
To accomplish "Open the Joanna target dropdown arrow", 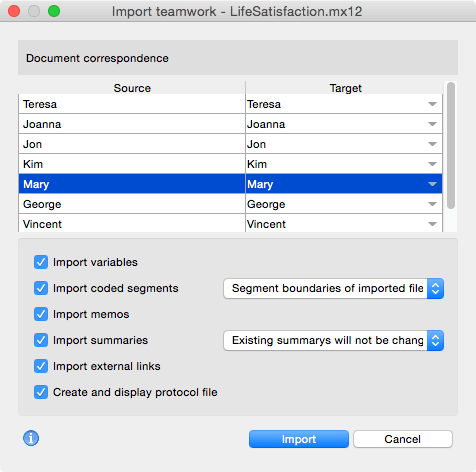I will point(432,124).
